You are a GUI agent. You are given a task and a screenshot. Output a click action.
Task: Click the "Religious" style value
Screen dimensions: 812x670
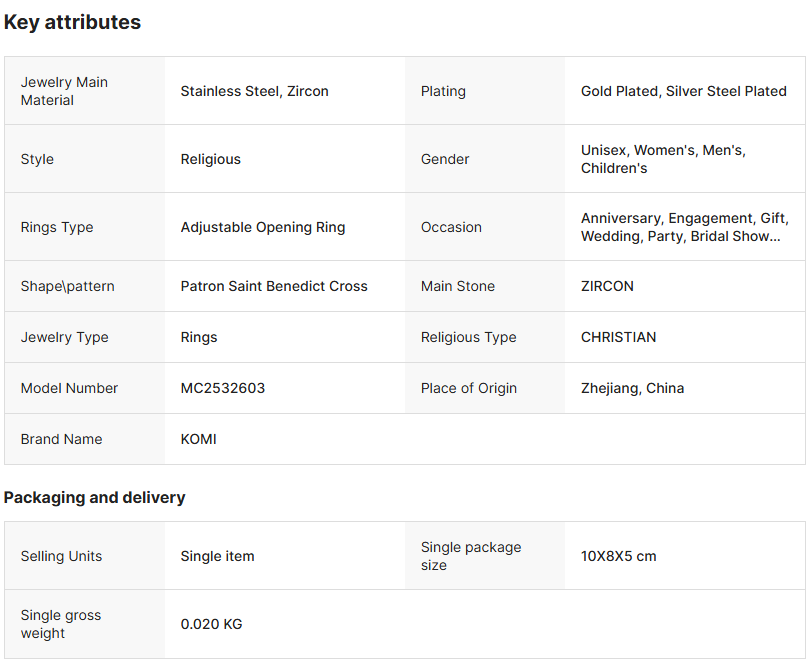coord(210,159)
